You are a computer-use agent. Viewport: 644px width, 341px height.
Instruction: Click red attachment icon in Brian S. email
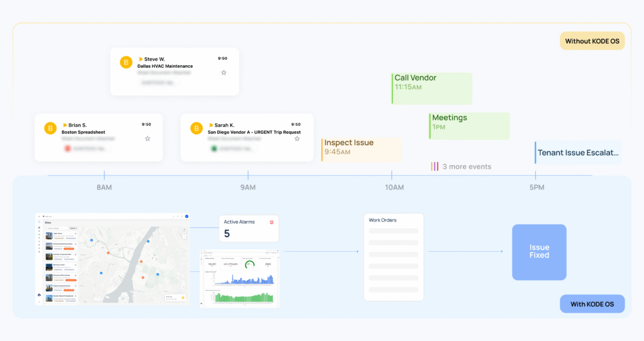tap(68, 148)
